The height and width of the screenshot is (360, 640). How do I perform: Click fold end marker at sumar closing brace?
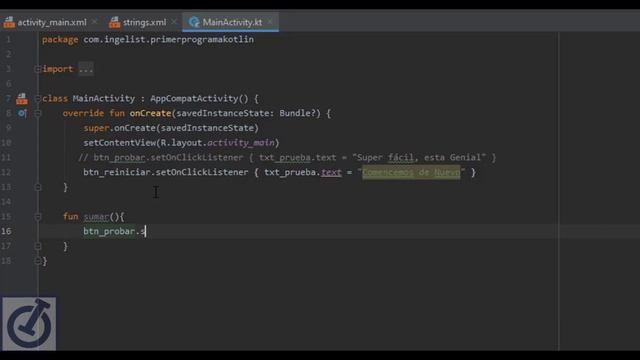38,246
